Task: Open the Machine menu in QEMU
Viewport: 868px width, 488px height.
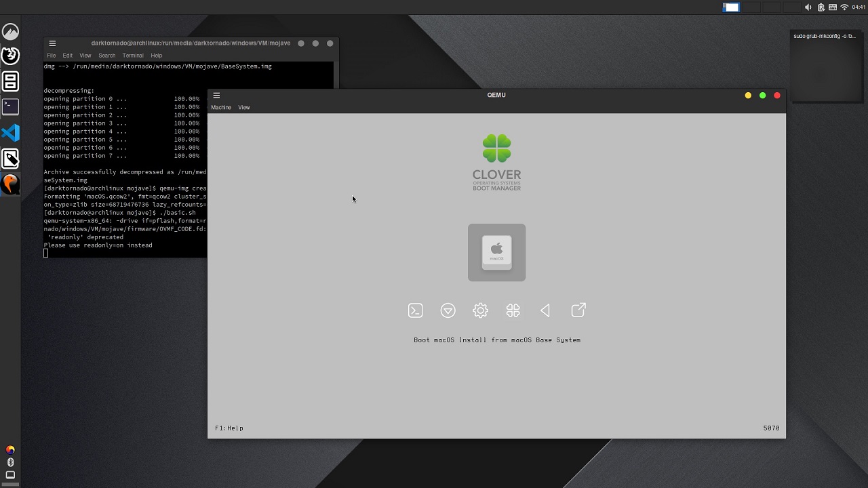Action: pos(221,107)
